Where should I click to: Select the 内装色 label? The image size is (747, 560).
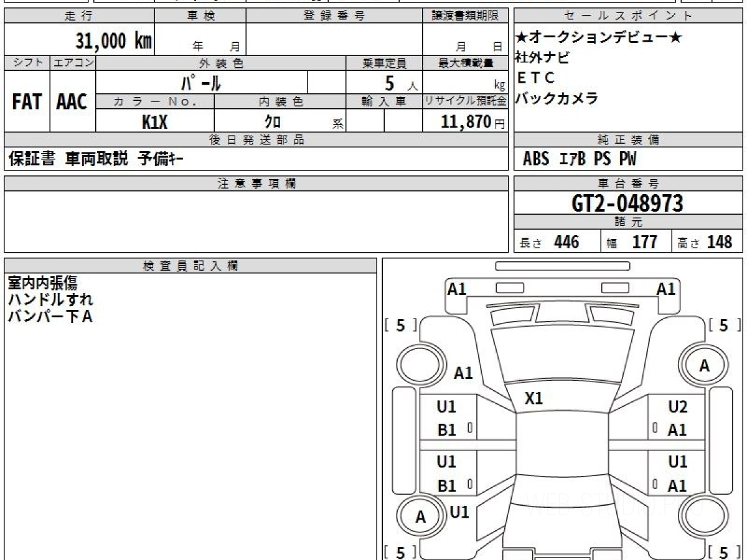click(280, 101)
